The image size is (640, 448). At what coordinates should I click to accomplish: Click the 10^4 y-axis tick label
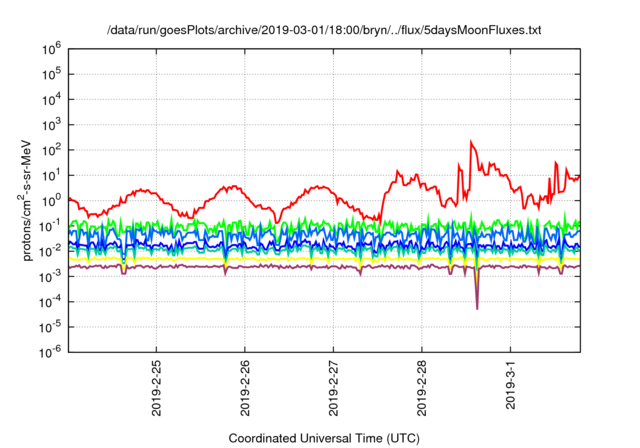pyautogui.click(x=51, y=100)
